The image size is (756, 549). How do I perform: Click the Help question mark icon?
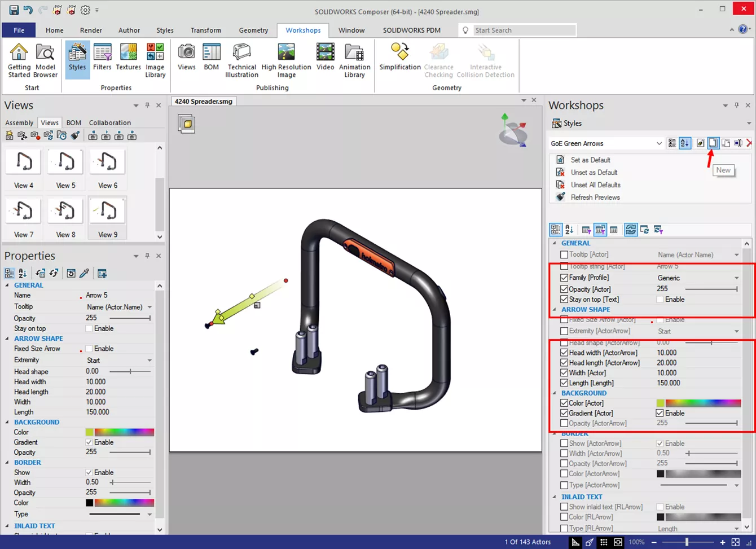coord(743,30)
